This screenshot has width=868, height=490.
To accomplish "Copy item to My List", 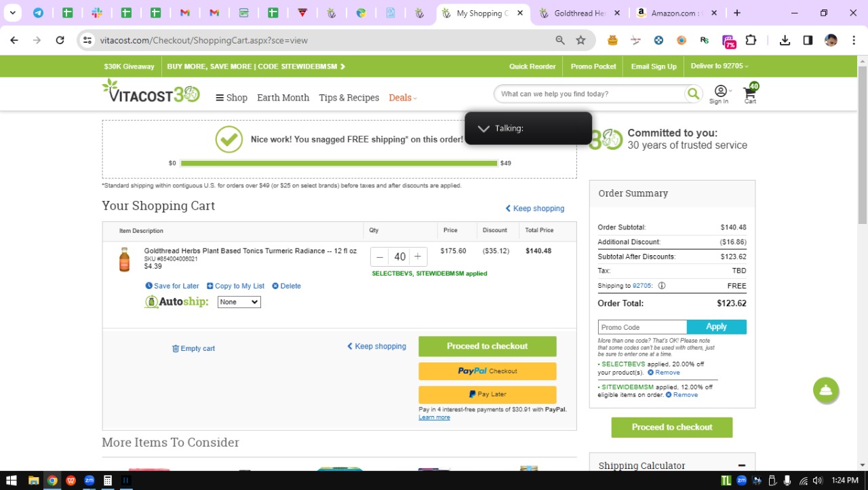I will click(x=235, y=286).
